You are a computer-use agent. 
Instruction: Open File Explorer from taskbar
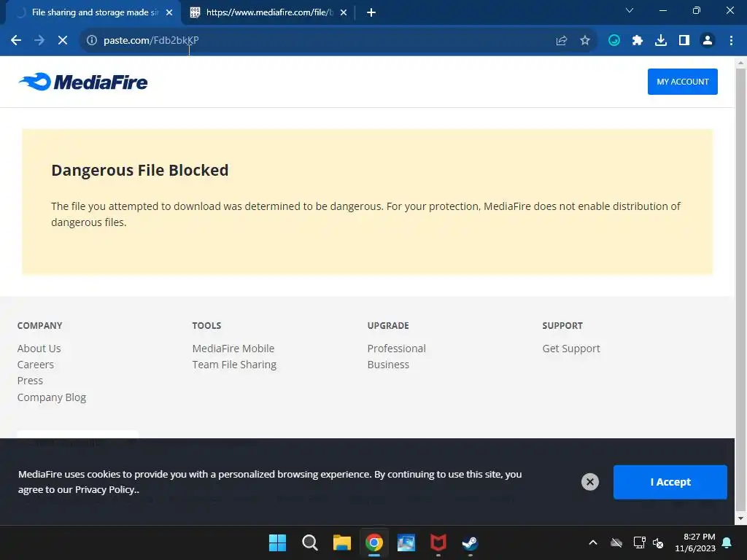(x=341, y=542)
